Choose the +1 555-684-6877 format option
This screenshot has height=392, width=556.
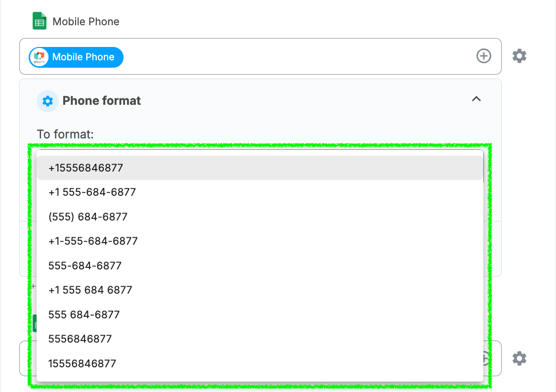click(92, 192)
